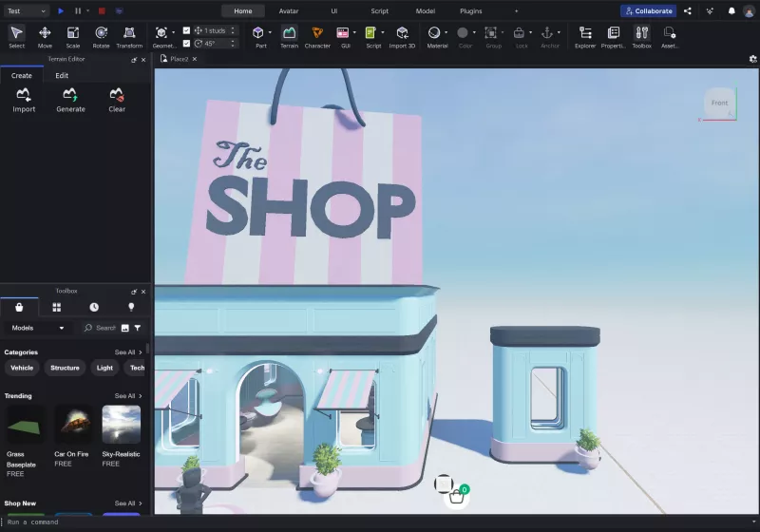Select the Car On Fire thumbnail
760x532 pixels.
click(x=74, y=425)
